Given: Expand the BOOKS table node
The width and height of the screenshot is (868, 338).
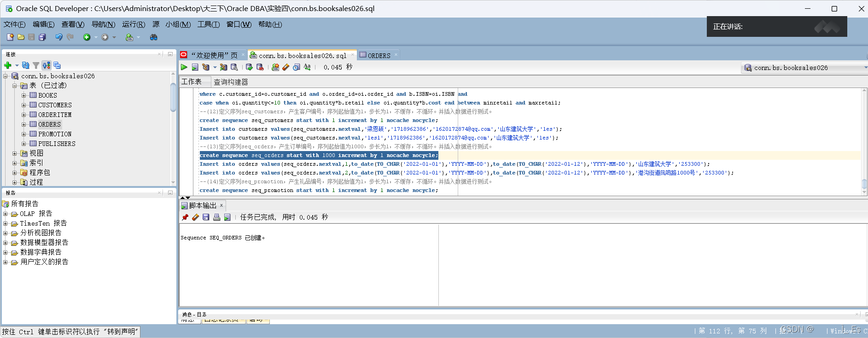Looking at the screenshot, I should tap(23, 95).
